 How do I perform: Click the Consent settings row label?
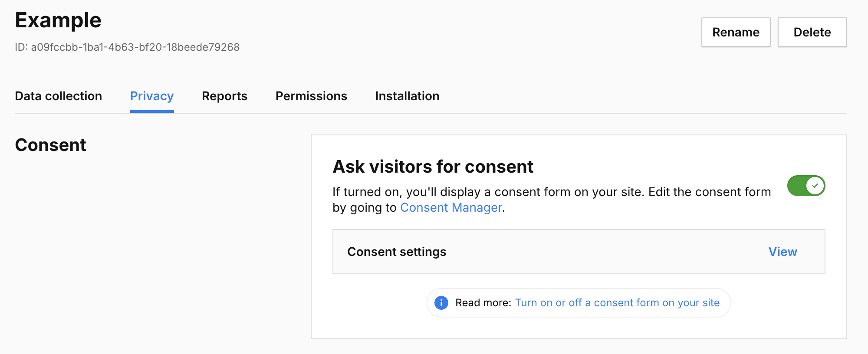pyautogui.click(x=397, y=252)
